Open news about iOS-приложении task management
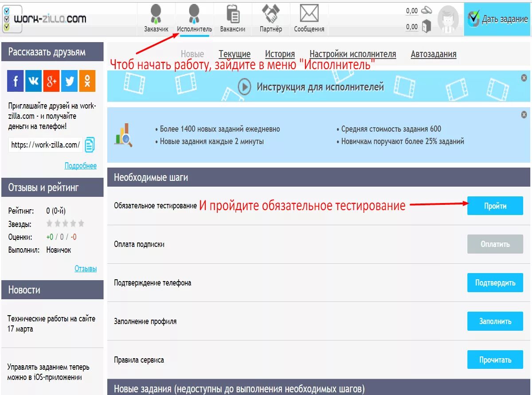This screenshot has height=395, width=532. [48, 372]
